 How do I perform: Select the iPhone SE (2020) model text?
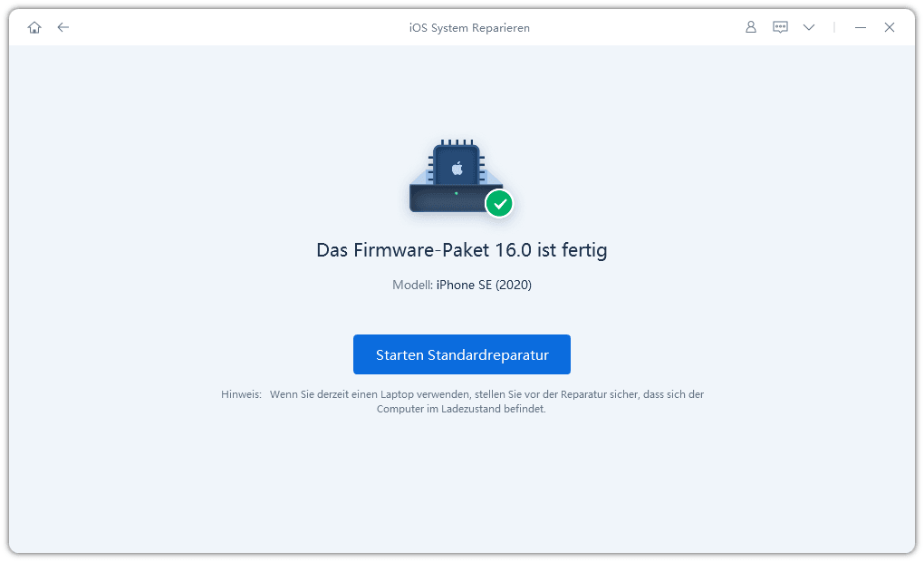484,285
